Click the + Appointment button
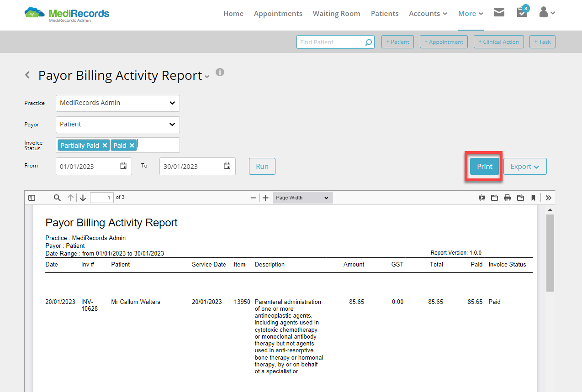 [444, 42]
